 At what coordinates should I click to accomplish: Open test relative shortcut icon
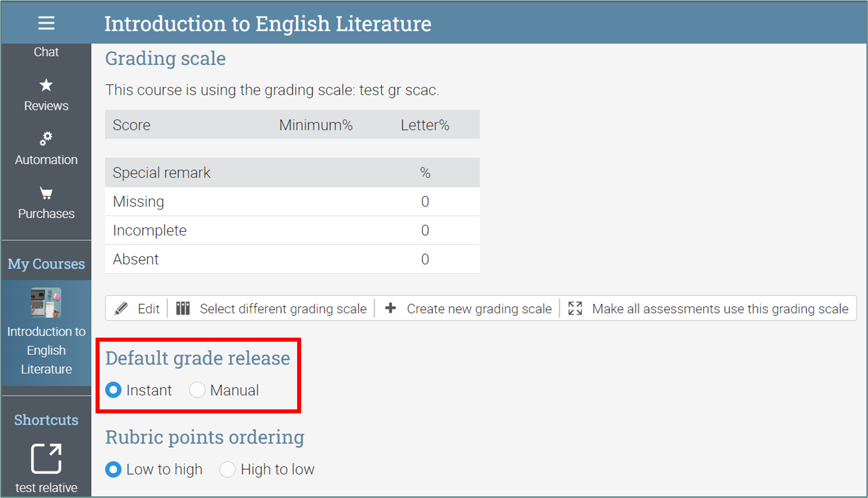[x=46, y=459]
